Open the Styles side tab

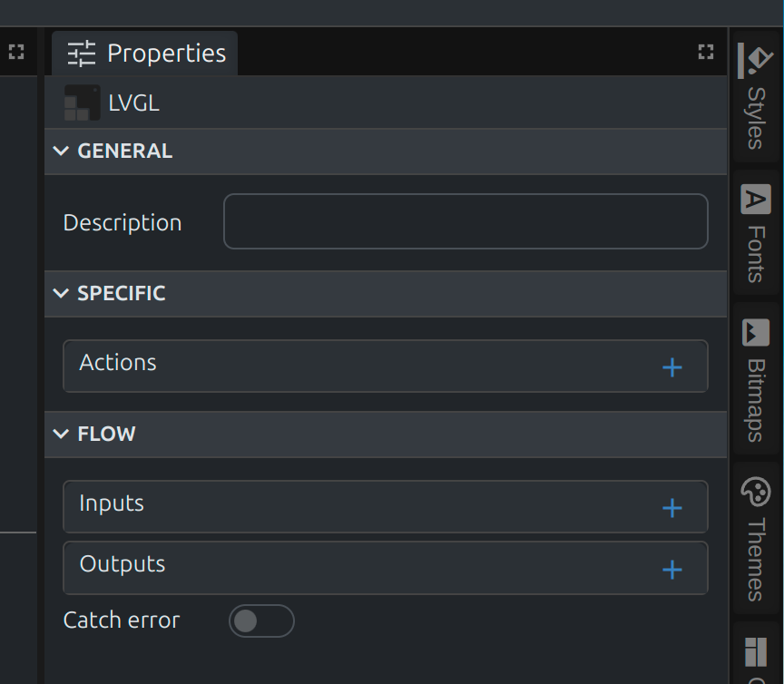[x=755, y=118]
